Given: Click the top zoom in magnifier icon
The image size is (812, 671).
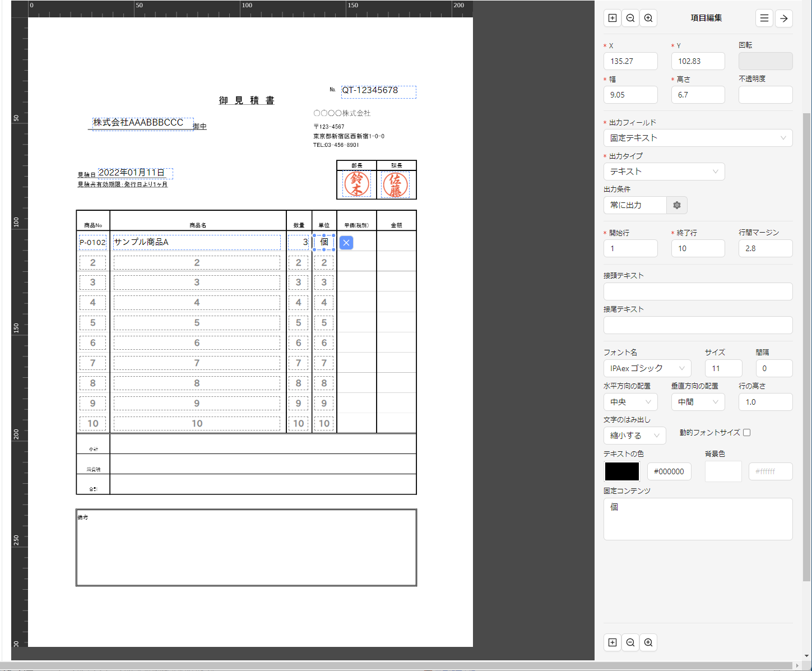Looking at the screenshot, I should [x=648, y=18].
